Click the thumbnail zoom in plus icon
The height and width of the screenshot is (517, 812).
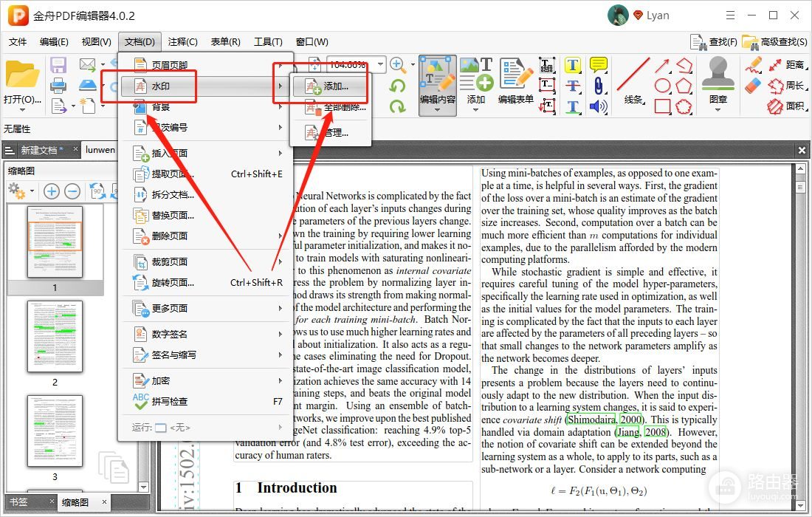pyautogui.click(x=52, y=191)
